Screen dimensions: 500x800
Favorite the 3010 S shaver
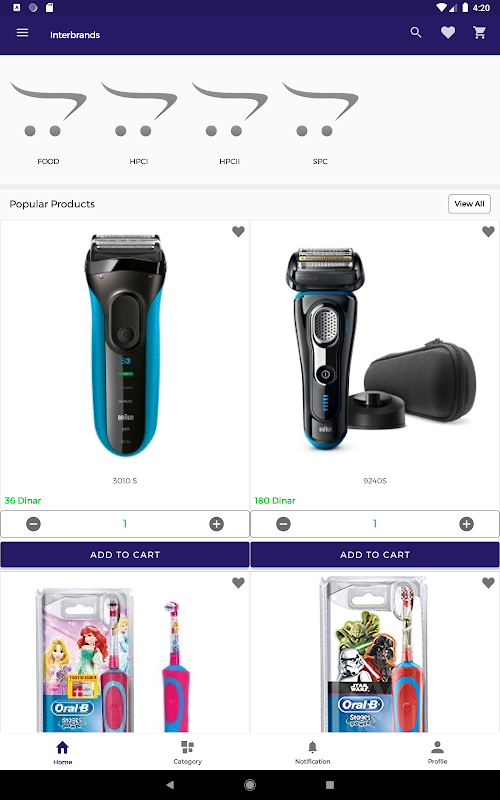(238, 232)
